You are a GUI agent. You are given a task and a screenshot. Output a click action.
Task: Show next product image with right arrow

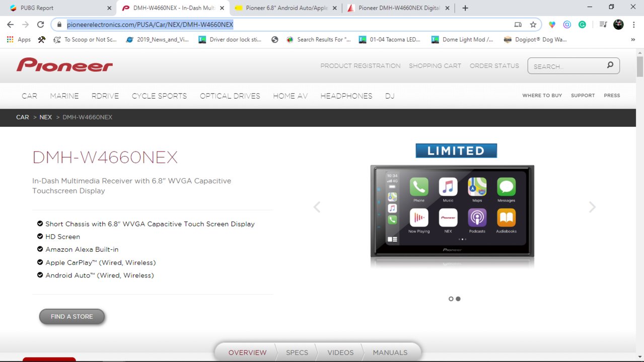[x=592, y=207]
